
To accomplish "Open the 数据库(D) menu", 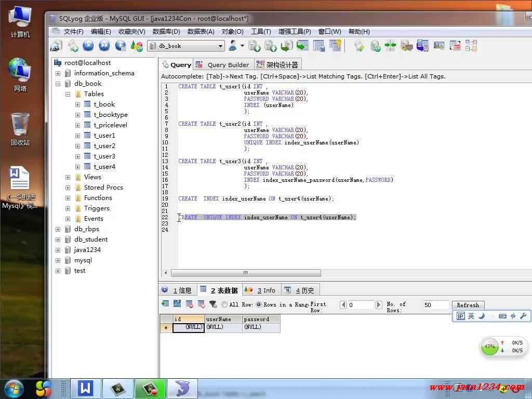I will pyautogui.click(x=166, y=32).
